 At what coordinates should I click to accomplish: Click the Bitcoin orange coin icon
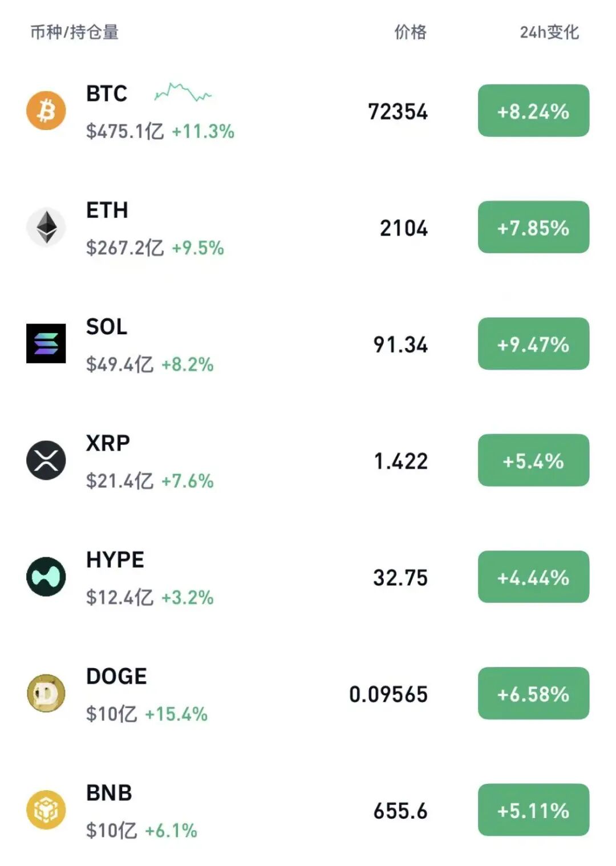point(46,111)
